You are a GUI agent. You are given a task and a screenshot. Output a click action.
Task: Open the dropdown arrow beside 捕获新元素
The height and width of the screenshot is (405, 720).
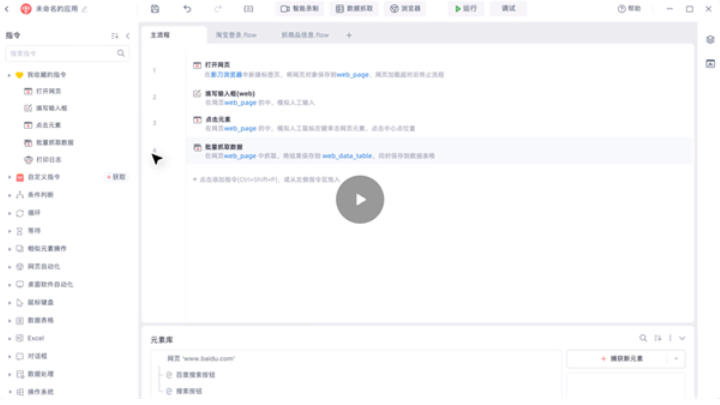[678, 358]
